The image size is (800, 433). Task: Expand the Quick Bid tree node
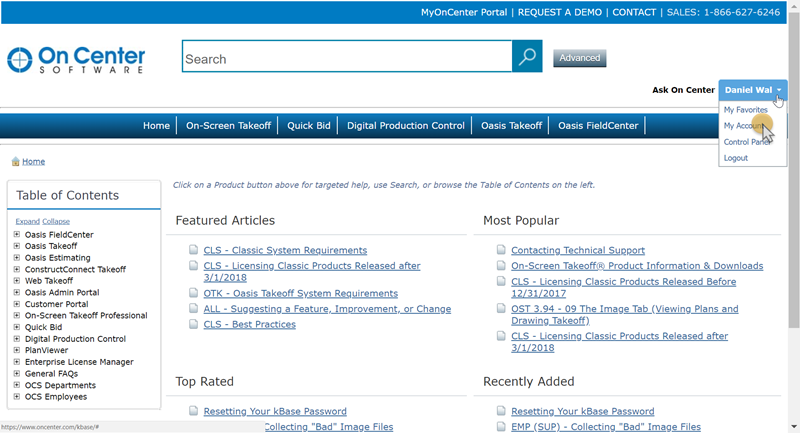coord(17,327)
